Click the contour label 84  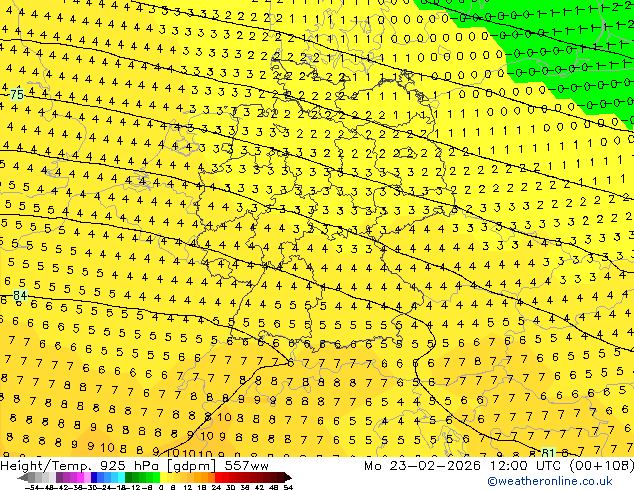20,295
